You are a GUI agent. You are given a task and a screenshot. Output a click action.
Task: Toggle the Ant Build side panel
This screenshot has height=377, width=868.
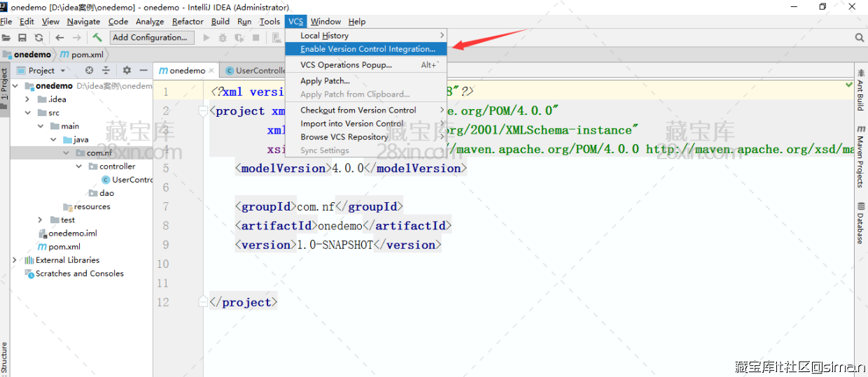860,90
